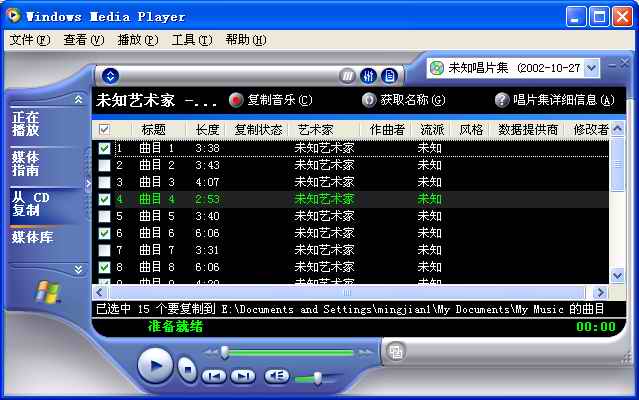Check the checkbox for 曲目 2
639x400 pixels.
click(104, 165)
